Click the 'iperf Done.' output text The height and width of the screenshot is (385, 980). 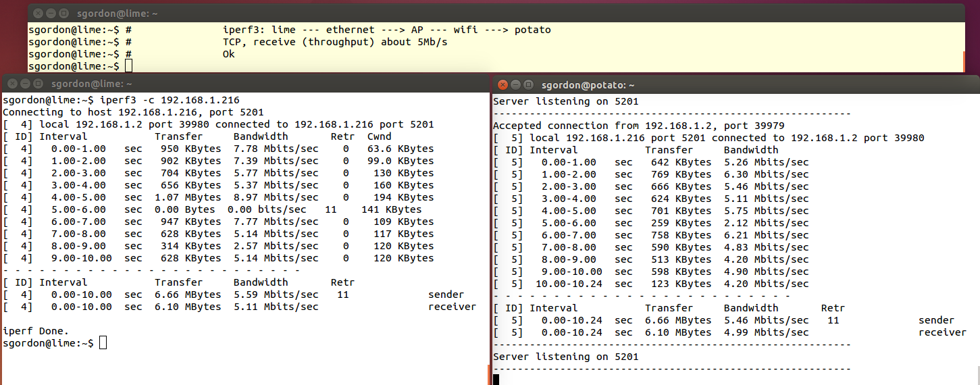(x=36, y=331)
